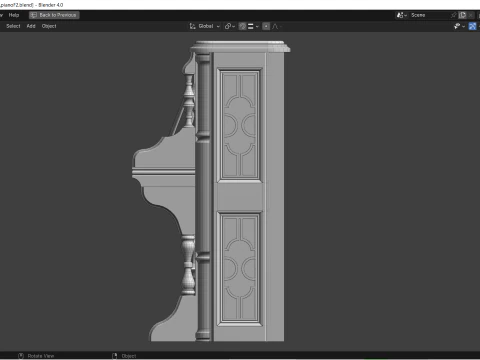
Task: Toggle viewport overlays icon
Action: 472,26
